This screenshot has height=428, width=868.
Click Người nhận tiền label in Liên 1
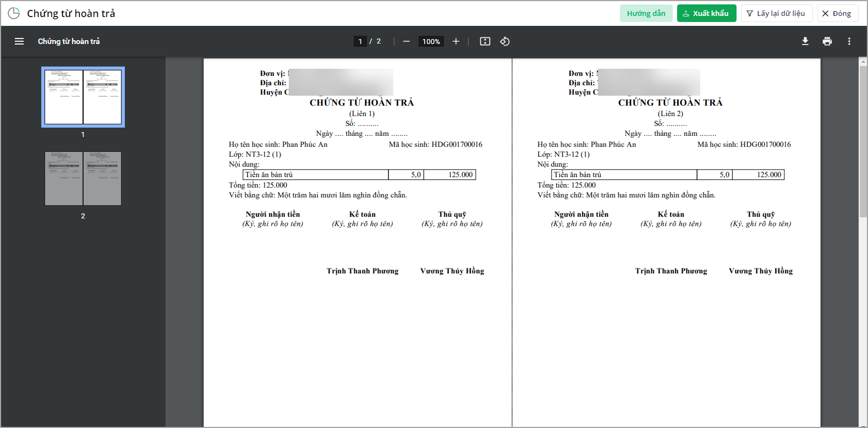273,215
